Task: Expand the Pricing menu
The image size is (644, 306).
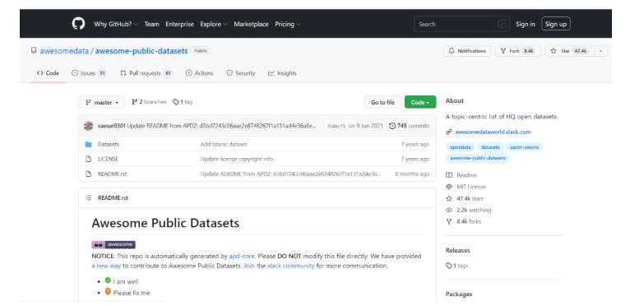Action: coord(288,24)
